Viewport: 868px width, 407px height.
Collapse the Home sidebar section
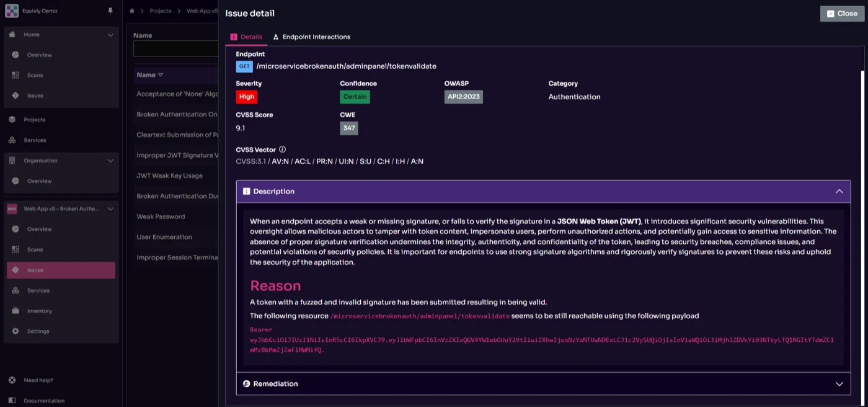pyautogui.click(x=111, y=34)
